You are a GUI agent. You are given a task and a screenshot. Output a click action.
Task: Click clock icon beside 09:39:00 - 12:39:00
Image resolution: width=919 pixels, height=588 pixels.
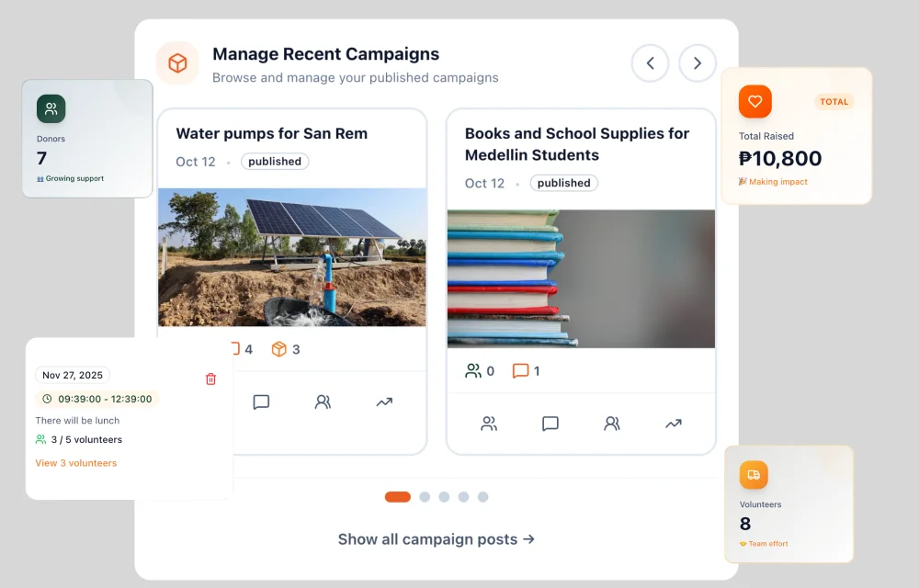[x=47, y=399]
